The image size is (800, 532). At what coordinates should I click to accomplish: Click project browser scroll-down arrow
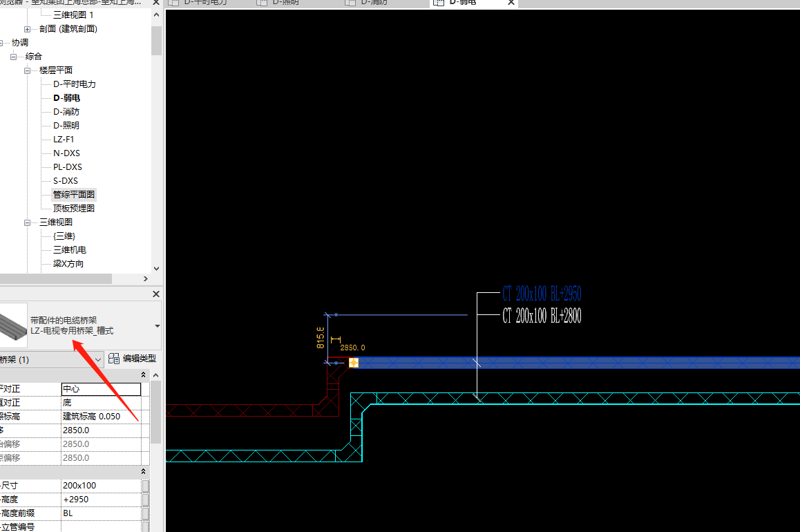coord(156,268)
